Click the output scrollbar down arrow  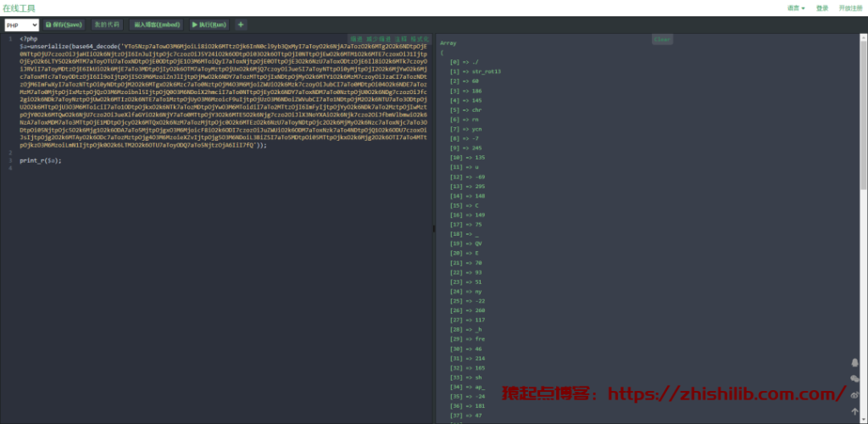863,421
